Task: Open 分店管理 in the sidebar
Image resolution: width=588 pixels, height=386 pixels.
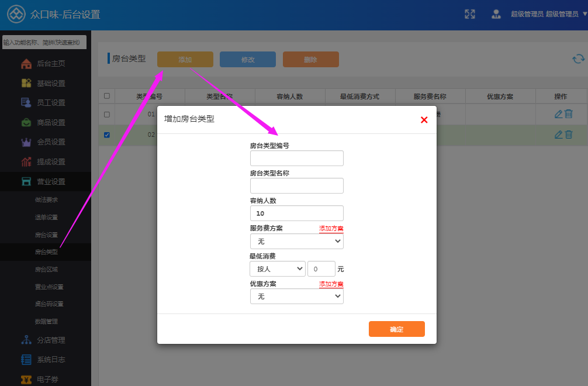Action: (x=50, y=340)
